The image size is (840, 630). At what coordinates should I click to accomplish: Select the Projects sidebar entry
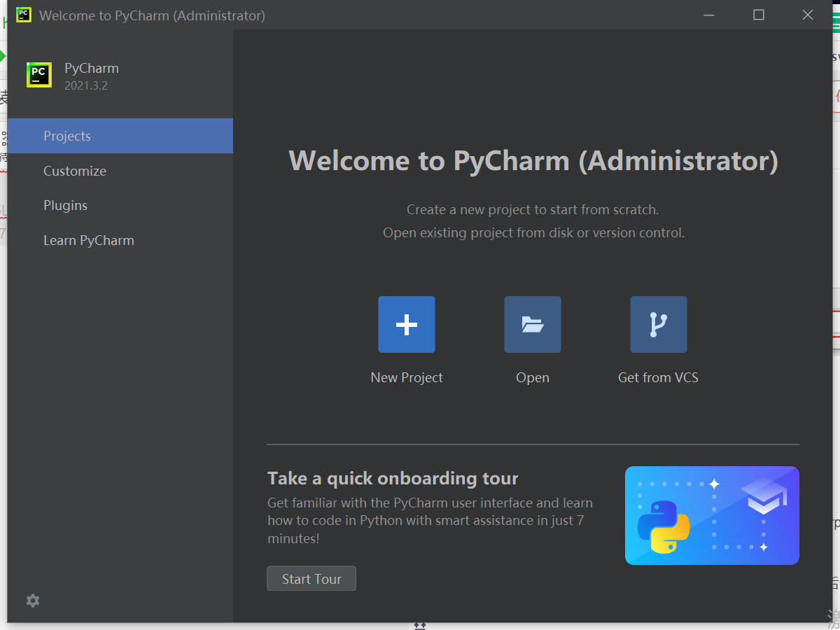(67, 136)
